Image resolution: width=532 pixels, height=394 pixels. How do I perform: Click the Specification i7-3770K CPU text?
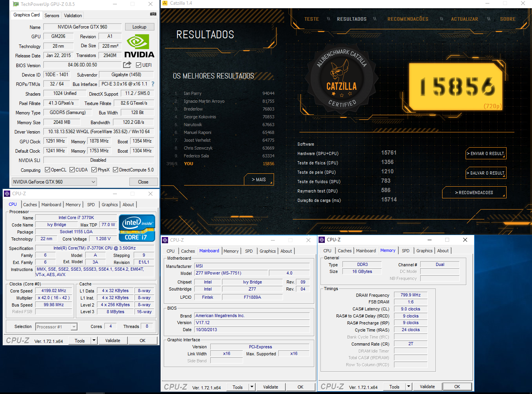pos(95,248)
